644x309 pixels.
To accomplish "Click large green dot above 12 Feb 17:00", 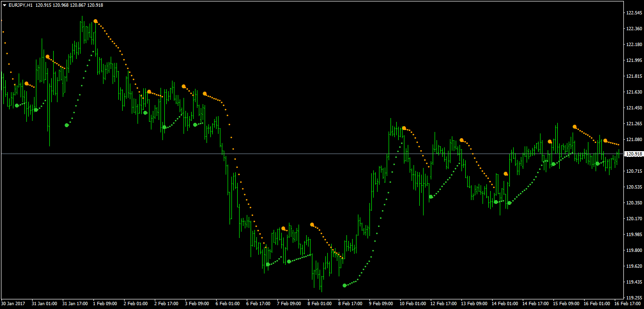I will (x=431, y=197).
